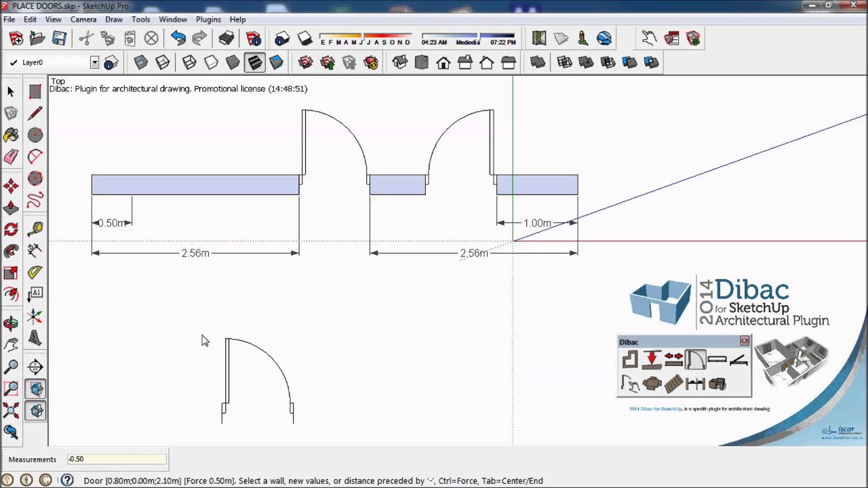The width and height of the screenshot is (868, 488).
Task: Select the Circle drawing tool
Action: (x=35, y=135)
